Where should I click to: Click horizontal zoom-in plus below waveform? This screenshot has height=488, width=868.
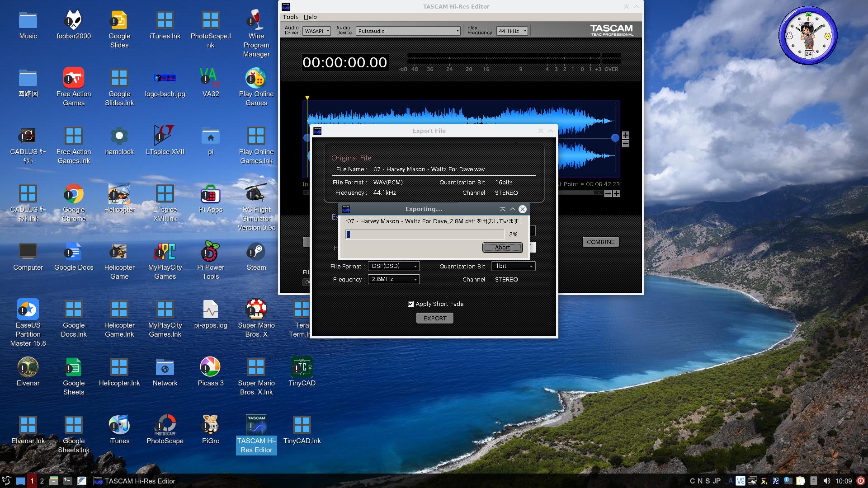pos(616,193)
